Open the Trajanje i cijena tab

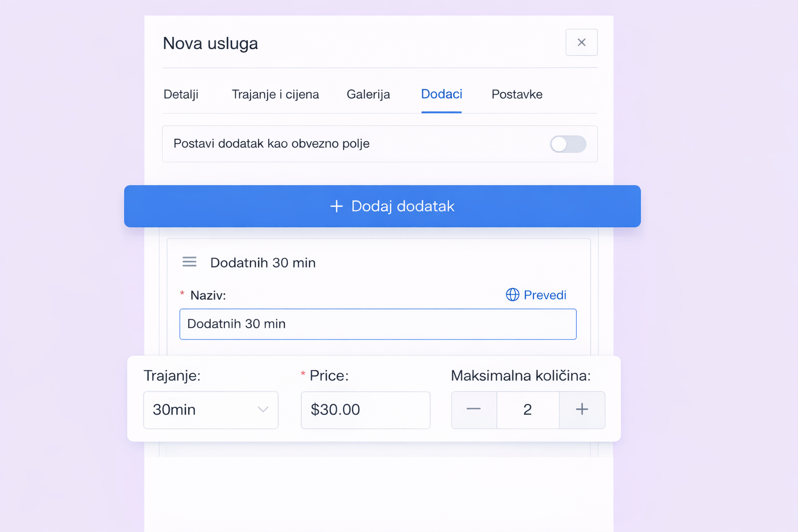pyautogui.click(x=275, y=95)
